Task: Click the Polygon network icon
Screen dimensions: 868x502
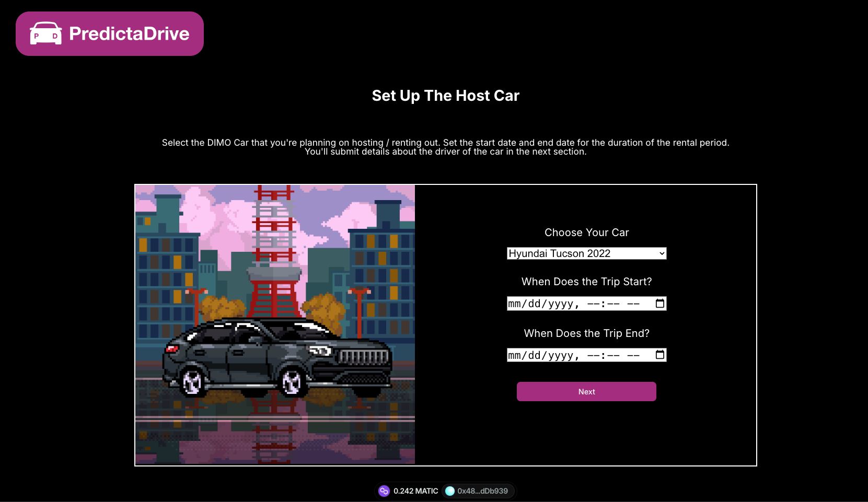Action: tap(384, 491)
